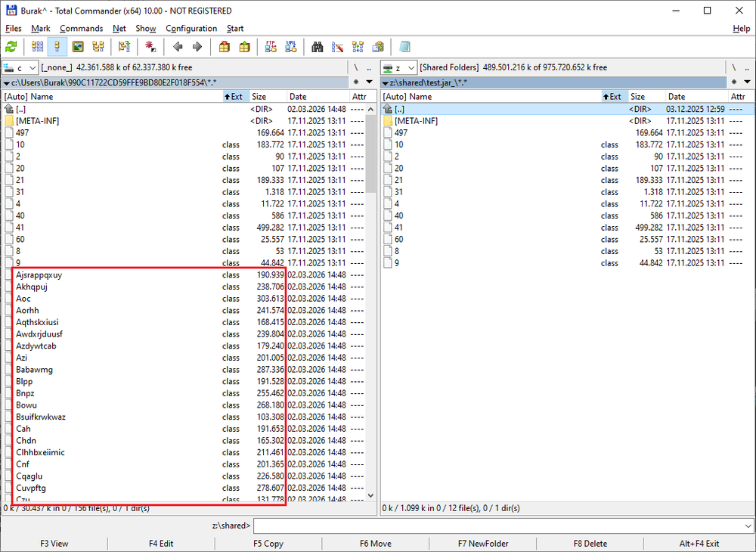Open the left panel drive dropdown 'c'
The image size is (756, 552).
pos(20,67)
